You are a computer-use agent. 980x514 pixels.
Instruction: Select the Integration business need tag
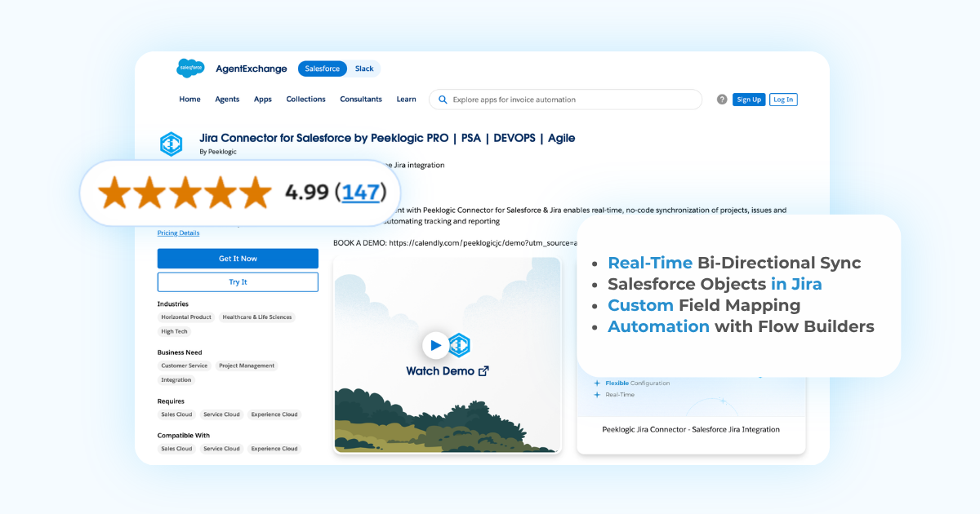176,380
